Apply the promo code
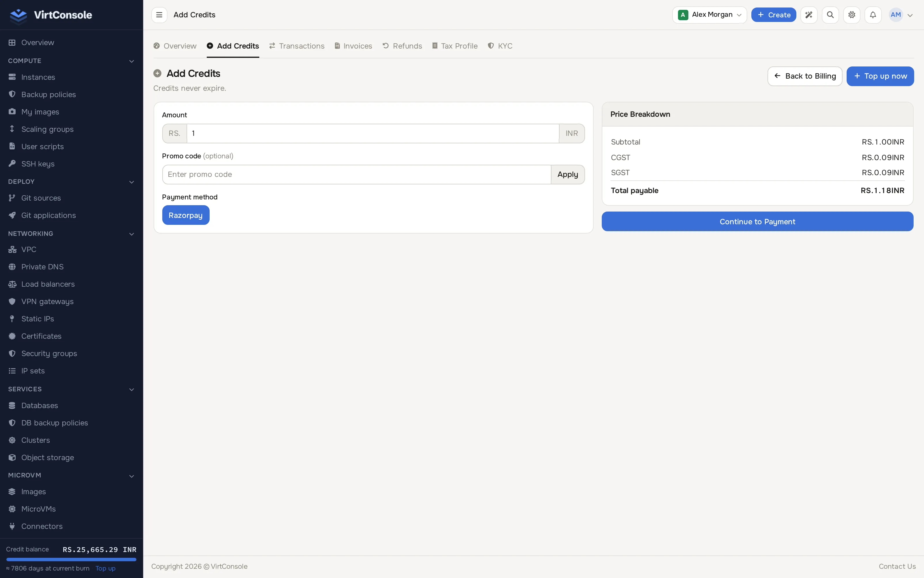This screenshot has width=924, height=578. [x=568, y=174]
